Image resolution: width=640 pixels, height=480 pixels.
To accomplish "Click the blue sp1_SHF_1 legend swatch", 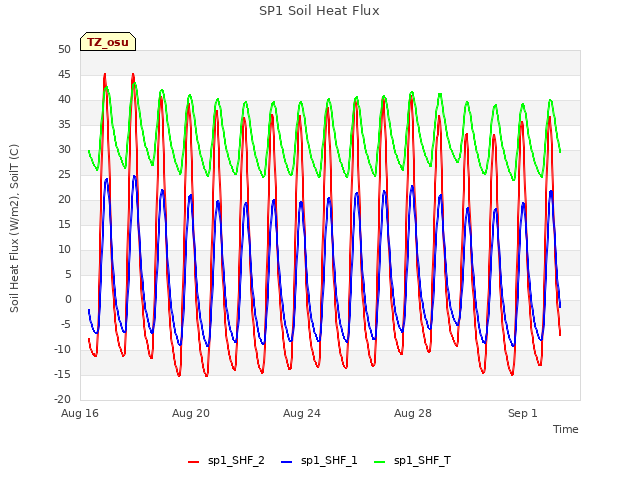I will [x=287, y=462].
